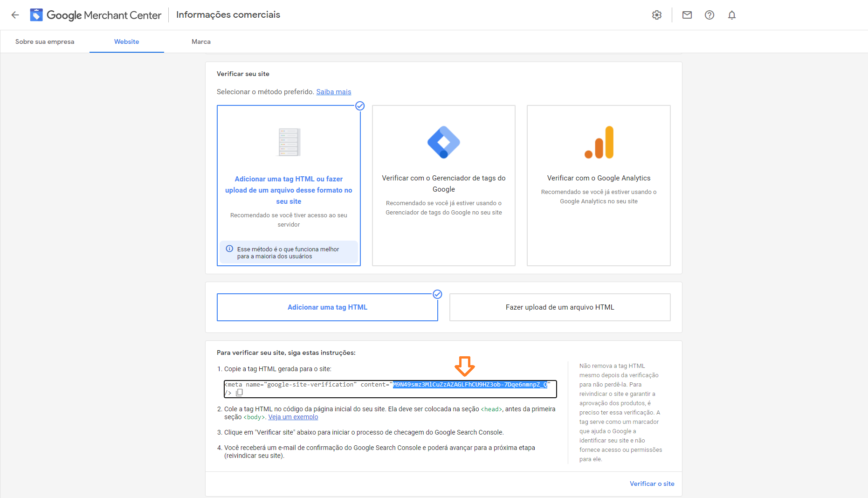Viewport: 868px width, 498px height.
Task: Click the Google Analytics logo
Action: (599, 142)
